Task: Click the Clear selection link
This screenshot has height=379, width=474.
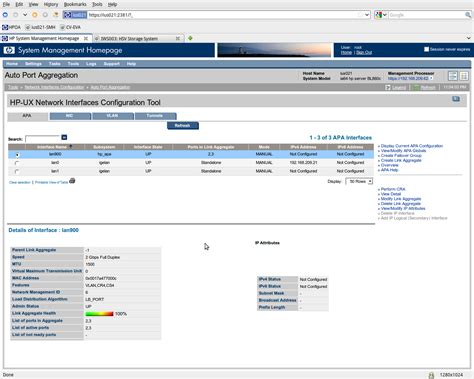Action: 20,182
